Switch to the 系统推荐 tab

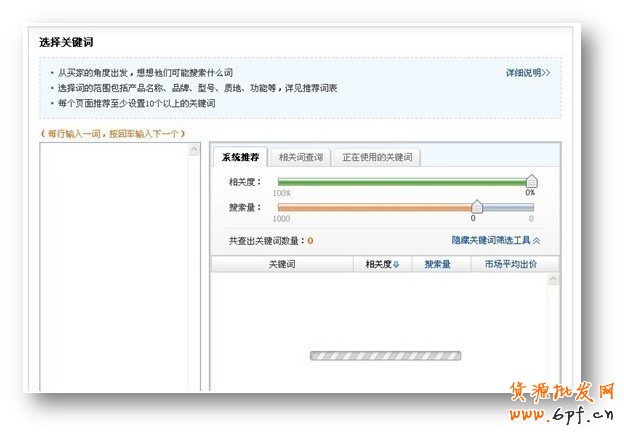pos(240,157)
